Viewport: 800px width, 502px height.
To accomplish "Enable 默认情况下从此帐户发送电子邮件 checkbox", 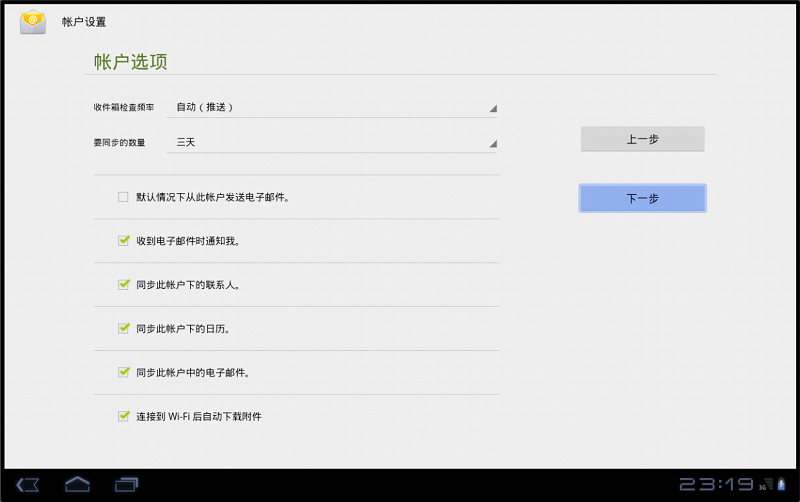I will pyautogui.click(x=123, y=197).
